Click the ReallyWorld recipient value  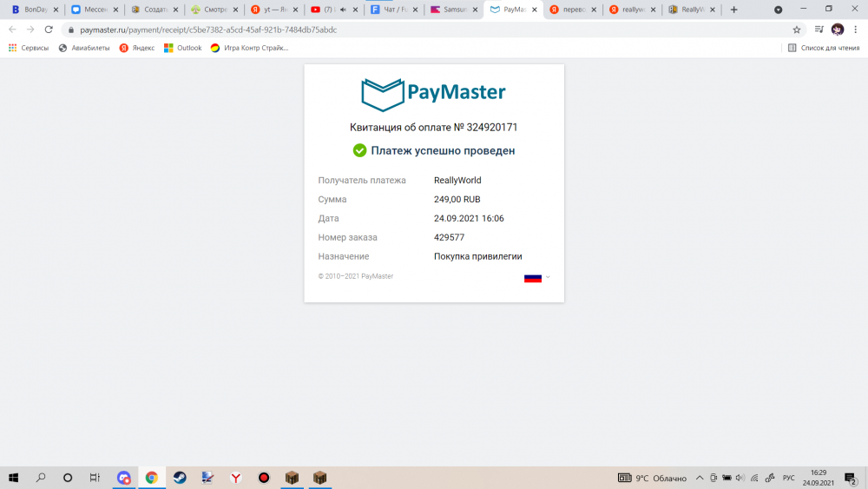tap(457, 180)
